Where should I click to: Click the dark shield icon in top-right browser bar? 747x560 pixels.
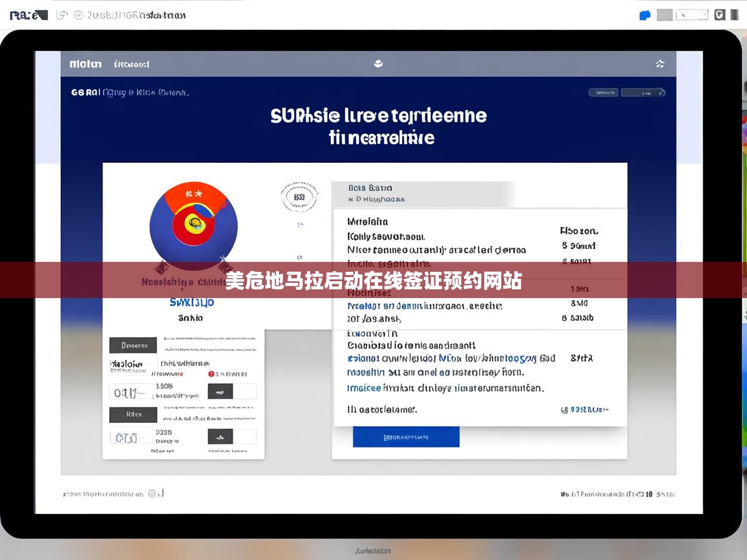coord(720,15)
